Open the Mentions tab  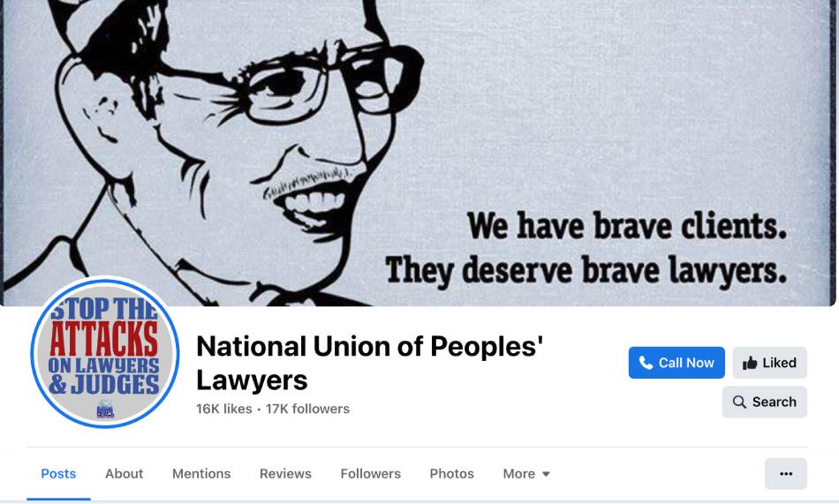point(201,473)
